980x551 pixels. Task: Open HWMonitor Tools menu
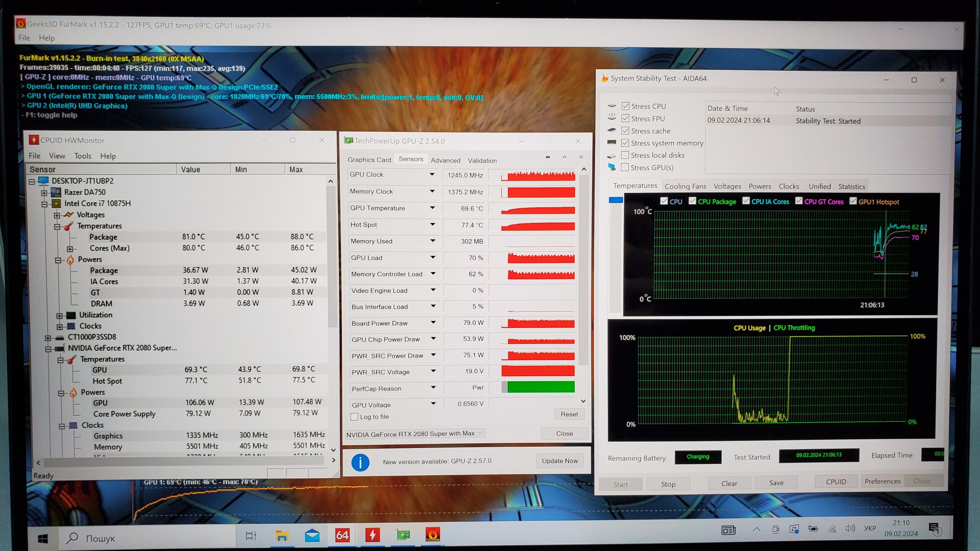(x=83, y=156)
